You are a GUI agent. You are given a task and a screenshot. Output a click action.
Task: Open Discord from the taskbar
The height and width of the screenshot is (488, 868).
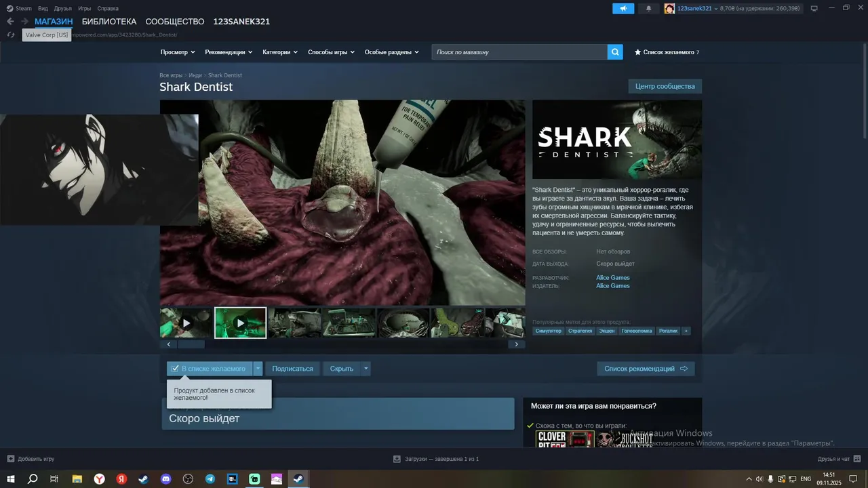coord(165,479)
